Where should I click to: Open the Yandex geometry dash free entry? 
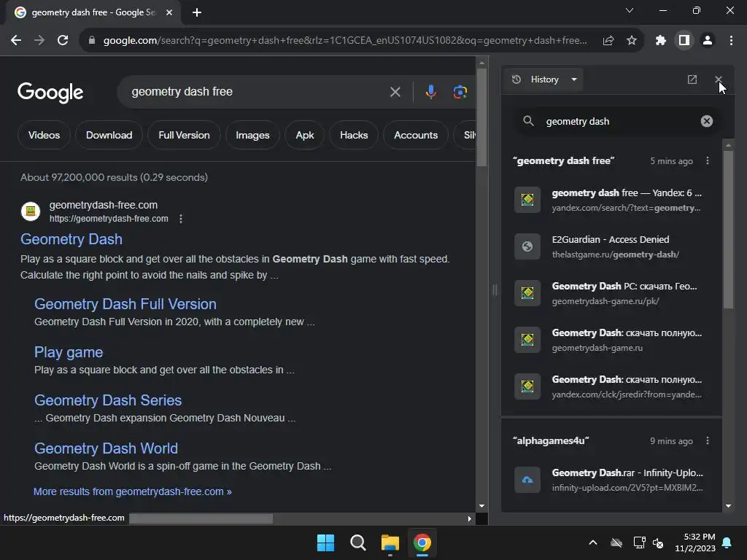point(612,200)
